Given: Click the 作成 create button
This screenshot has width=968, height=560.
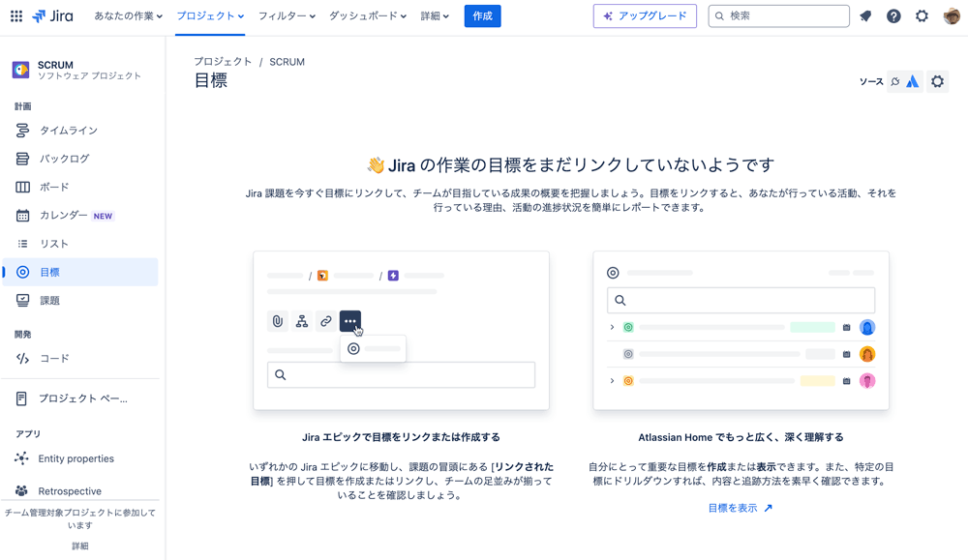Looking at the screenshot, I should (x=482, y=16).
